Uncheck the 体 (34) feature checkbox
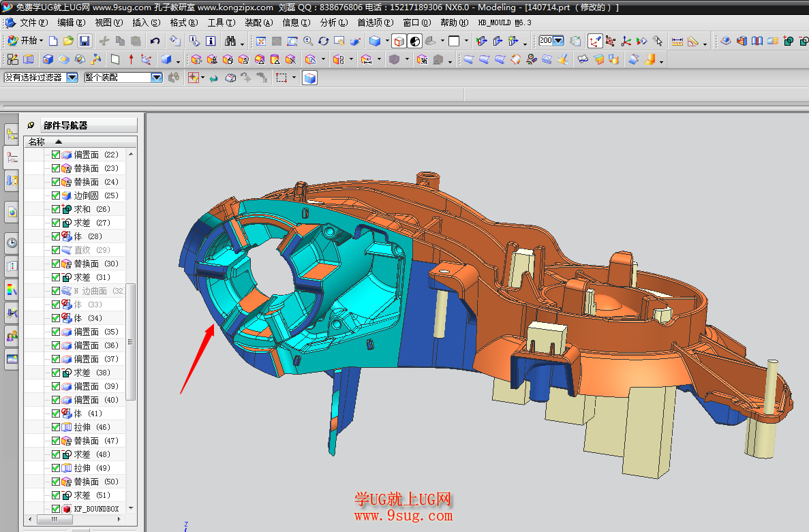 tap(56, 318)
